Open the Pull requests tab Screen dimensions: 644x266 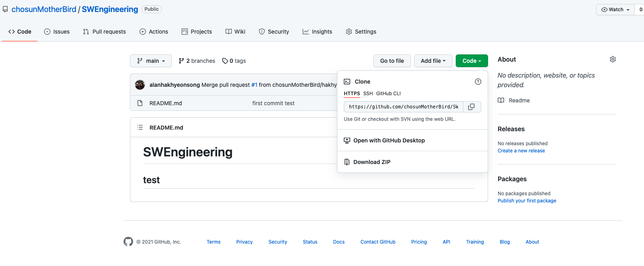coord(104,32)
